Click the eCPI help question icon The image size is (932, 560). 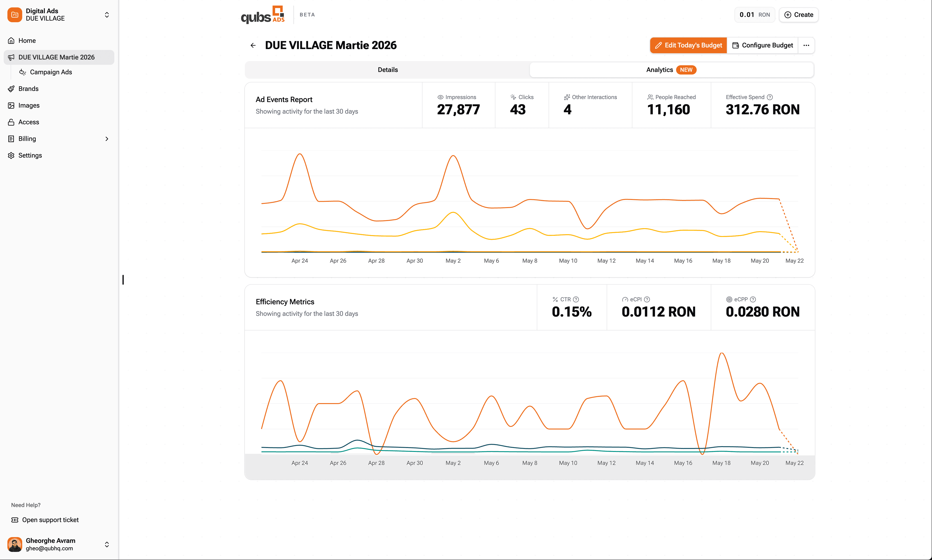[647, 299]
